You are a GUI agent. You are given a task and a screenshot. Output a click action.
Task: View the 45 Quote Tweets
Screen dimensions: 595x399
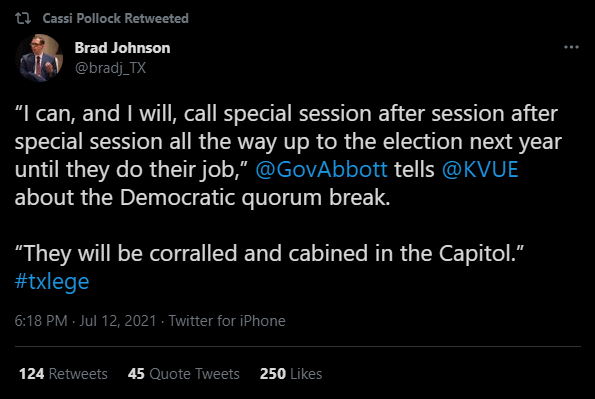184,374
